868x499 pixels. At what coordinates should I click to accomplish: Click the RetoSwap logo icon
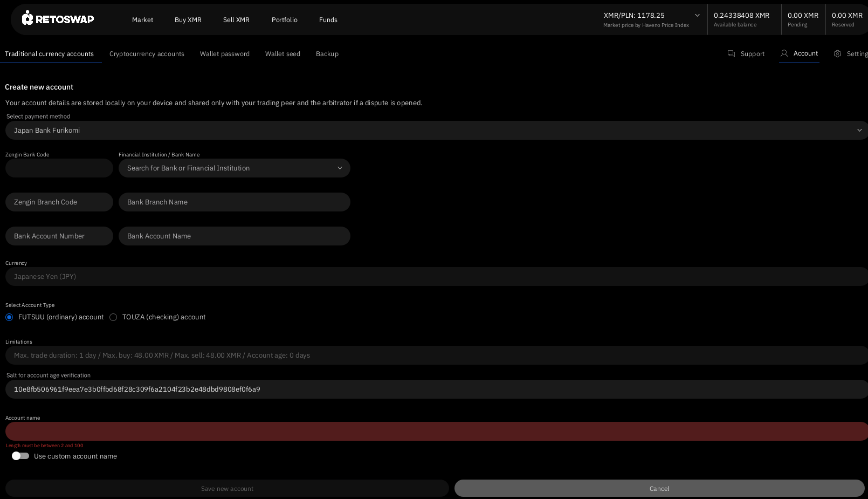pyautogui.click(x=28, y=18)
